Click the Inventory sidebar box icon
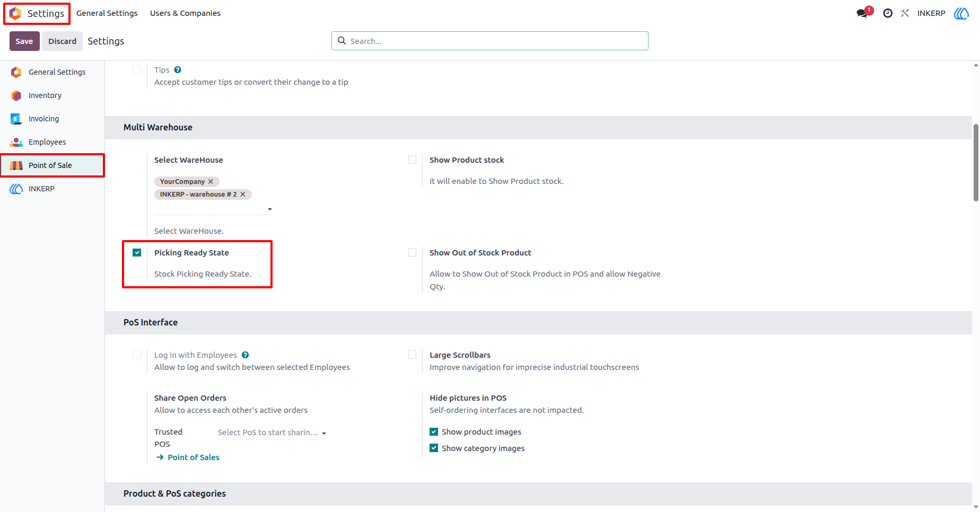Screen dimensions: 980x512 click(x=16, y=95)
